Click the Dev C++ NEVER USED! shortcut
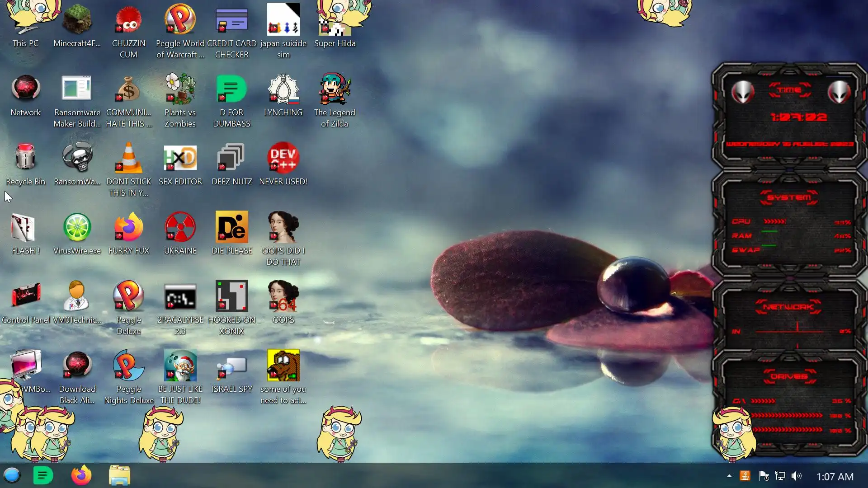Screen dimensions: 868x488 [283, 158]
